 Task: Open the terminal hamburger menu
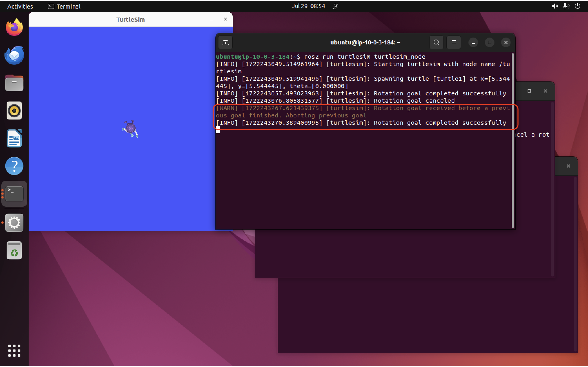coord(453,42)
